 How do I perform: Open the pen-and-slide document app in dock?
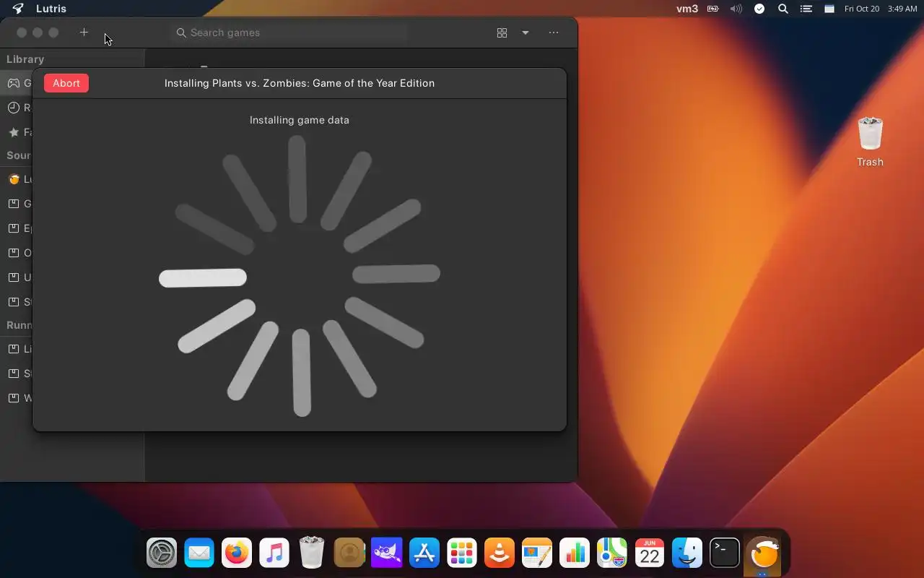click(x=537, y=554)
